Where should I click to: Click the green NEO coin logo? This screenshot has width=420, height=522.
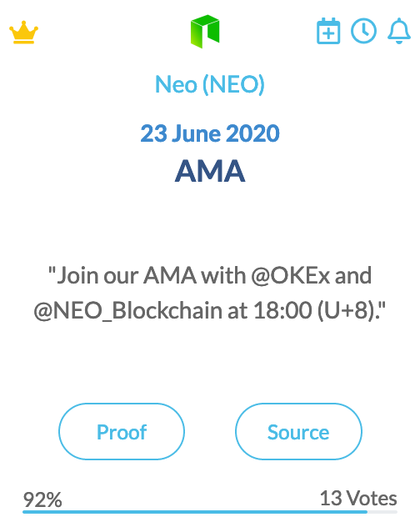click(x=205, y=32)
